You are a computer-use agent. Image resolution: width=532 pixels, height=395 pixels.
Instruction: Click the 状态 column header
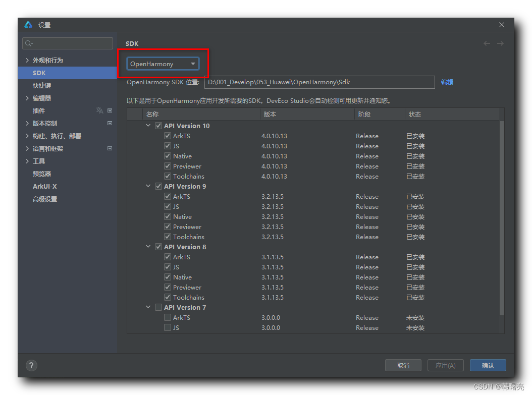click(x=452, y=114)
